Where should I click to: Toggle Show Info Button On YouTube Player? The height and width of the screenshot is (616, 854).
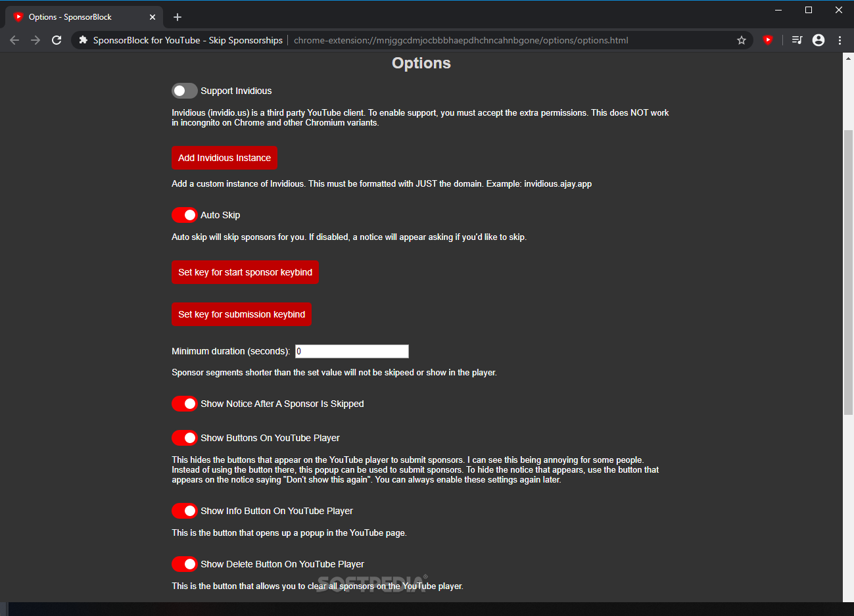click(185, 511)
